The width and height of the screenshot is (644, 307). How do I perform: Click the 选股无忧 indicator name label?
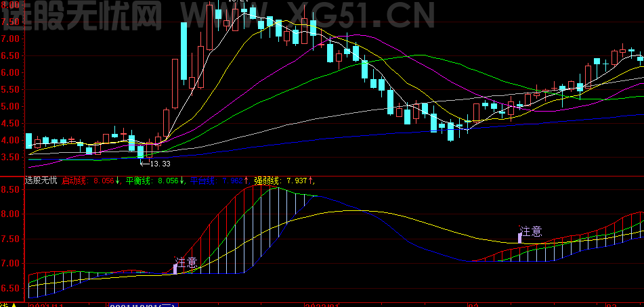pos(41,181)
